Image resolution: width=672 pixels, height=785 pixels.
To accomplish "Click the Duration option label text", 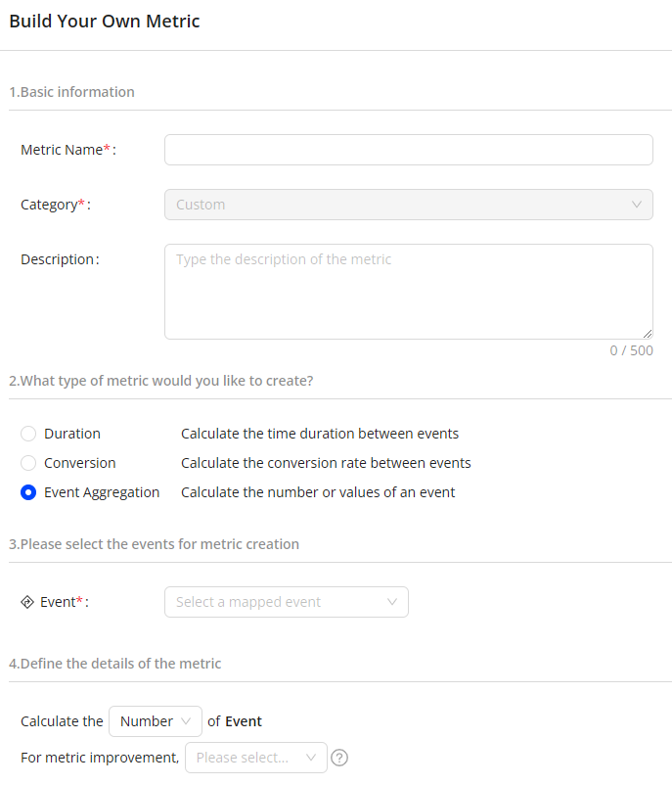I will (x=72, y=434).
